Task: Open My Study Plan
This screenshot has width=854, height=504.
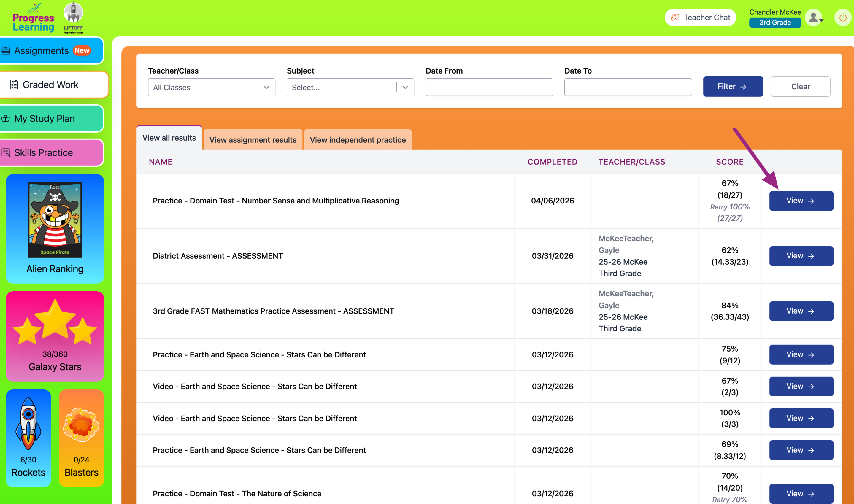Action: point(51,119)
